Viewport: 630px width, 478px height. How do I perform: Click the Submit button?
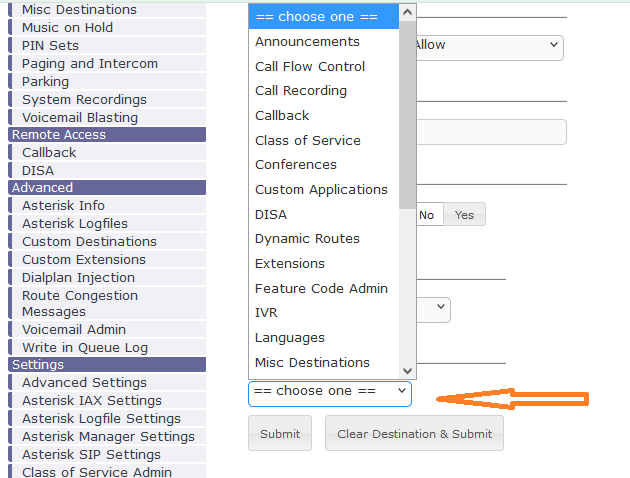pyautogui.click(x=279, y=434)
